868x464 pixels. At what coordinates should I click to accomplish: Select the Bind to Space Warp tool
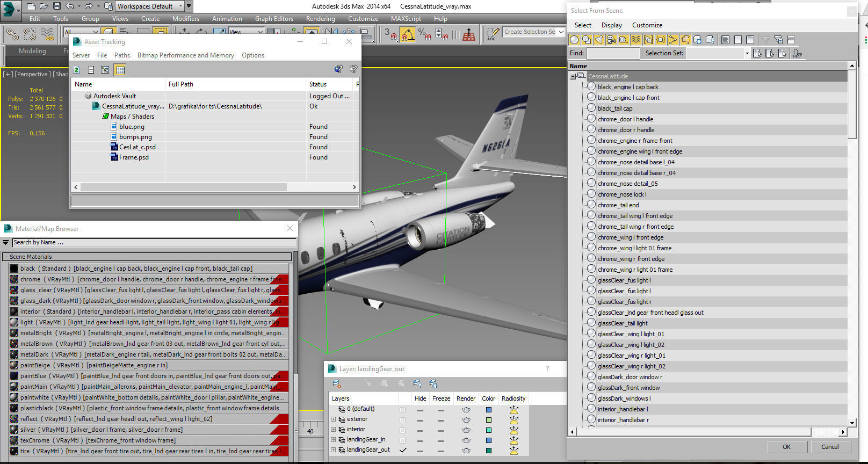coord(48,34)
